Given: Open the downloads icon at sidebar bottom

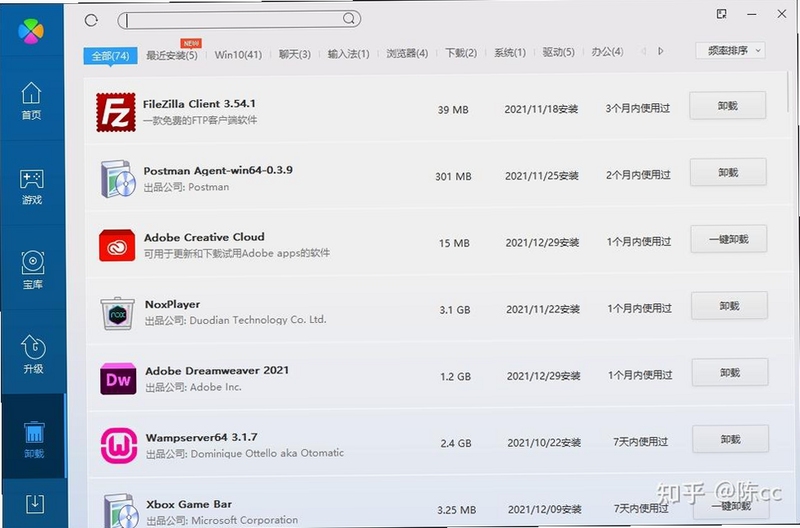Looking at the screenshot, I should click(35, 504).
